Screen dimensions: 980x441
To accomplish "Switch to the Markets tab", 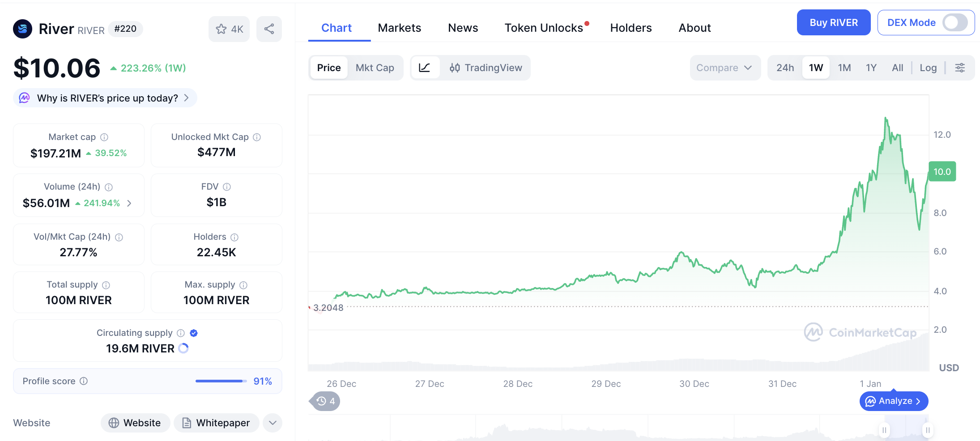I will 400,28.
